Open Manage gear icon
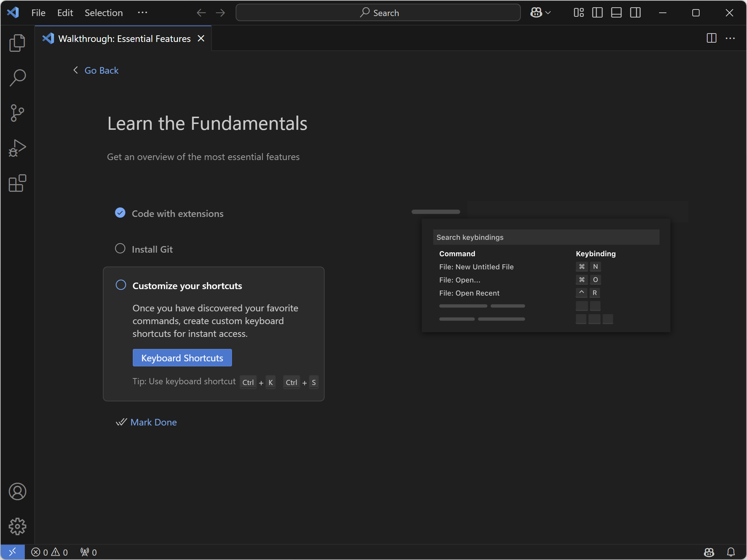The height and width of the screenshot is (560, 747). pyautogui.click(x=17, y=526)
